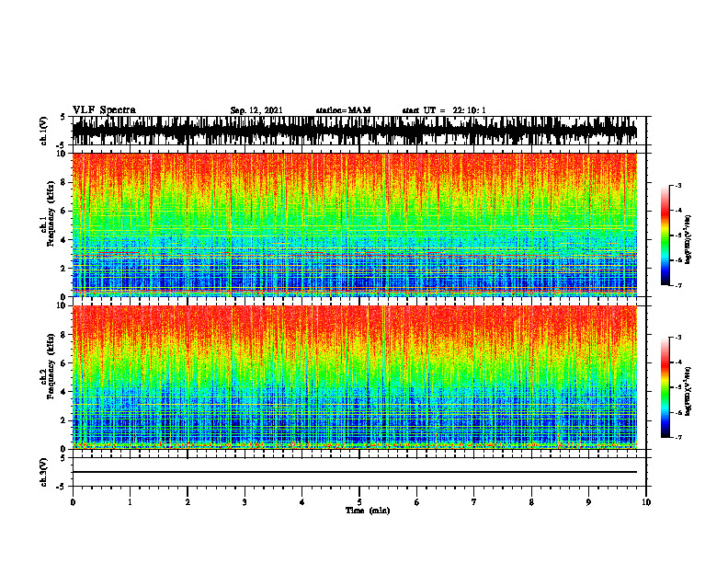
Task: Click the "station=MAM" header text
Action: coord(343,110)
